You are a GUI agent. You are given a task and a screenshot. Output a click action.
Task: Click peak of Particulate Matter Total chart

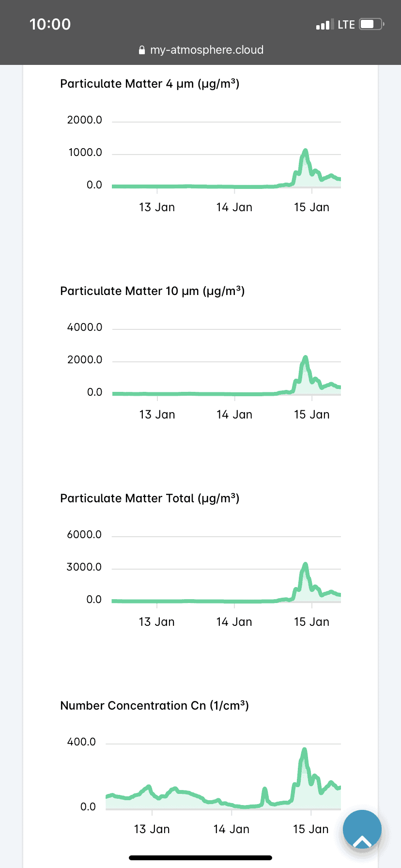(x=305, y=564)
